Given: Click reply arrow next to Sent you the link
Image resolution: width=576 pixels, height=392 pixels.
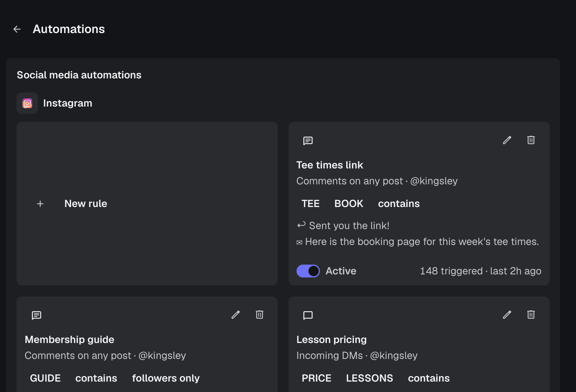Looking at the screenshot, I should 301,225.
